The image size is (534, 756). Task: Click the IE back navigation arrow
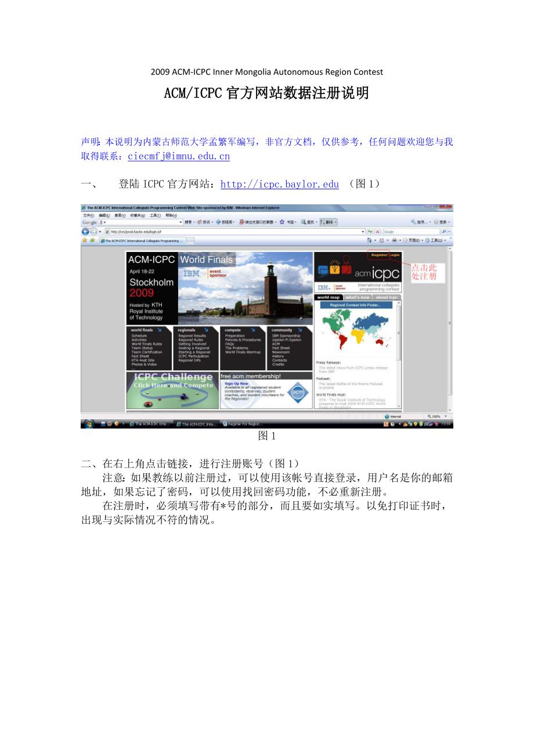(x=85, y=232)
